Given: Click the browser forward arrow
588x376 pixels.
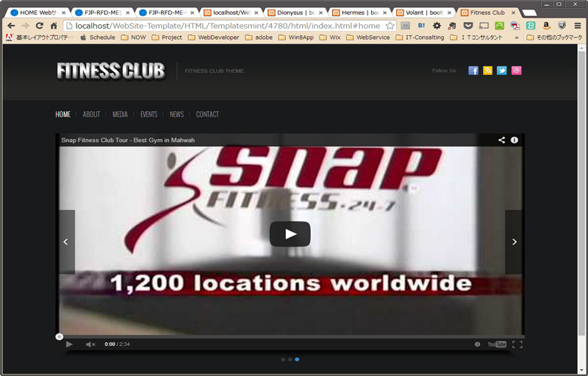Looking at the screenshot, I should (25, 26).
